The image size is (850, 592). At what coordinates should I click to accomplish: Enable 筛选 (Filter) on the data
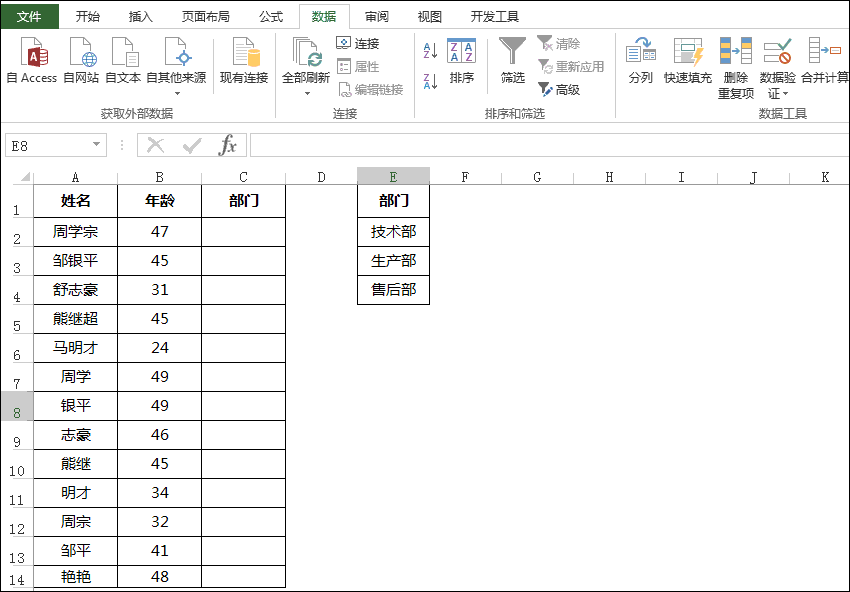tap(511, 60)
